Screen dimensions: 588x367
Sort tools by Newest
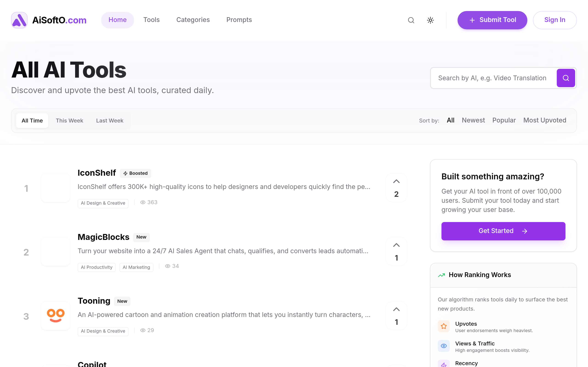point(473,120)
